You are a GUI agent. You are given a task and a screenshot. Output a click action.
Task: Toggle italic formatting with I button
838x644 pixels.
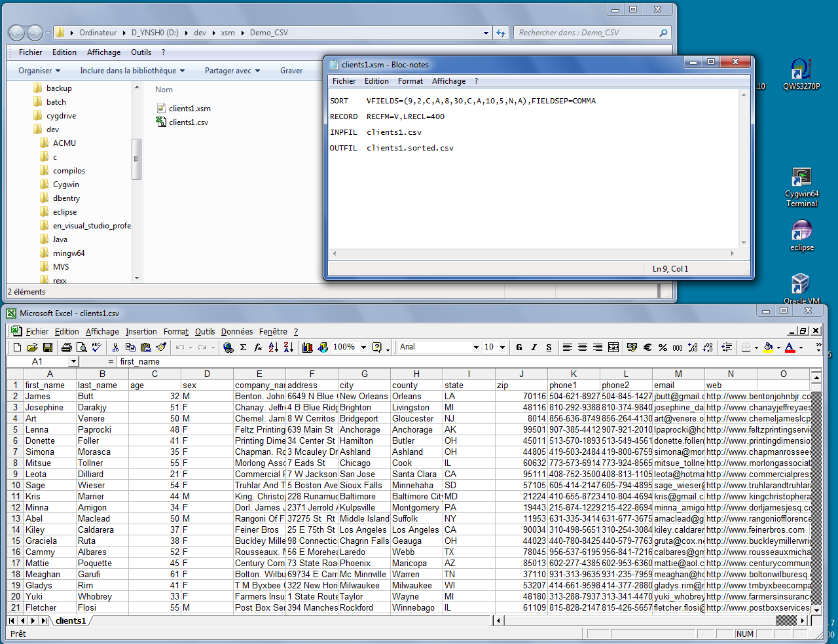(x=534, y=348)
